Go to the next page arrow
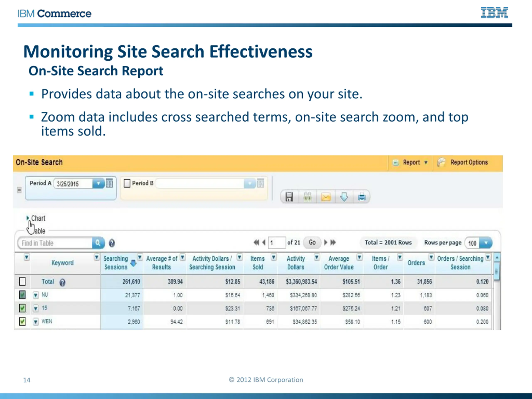Screen dimensions: 532x399 [x=326, y=243]
